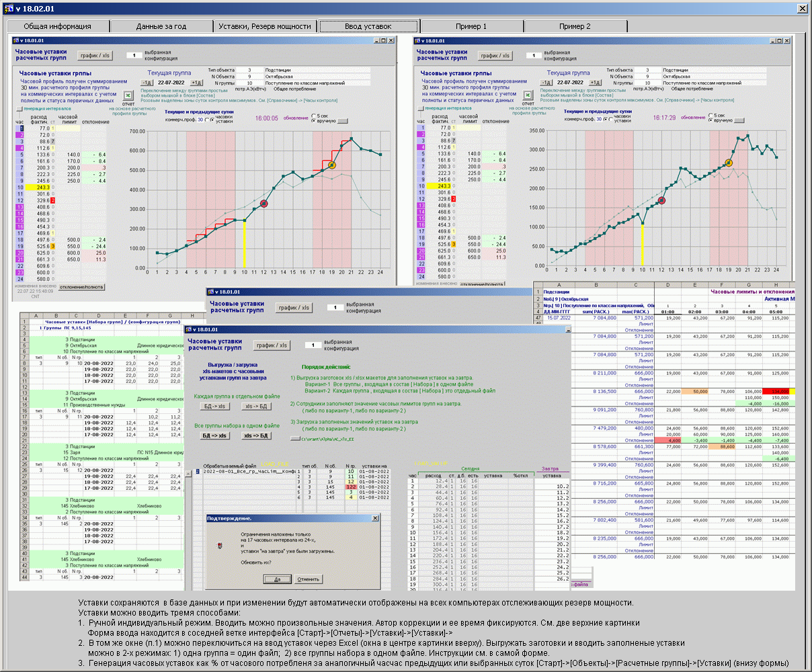Click the Excel отчет icon in the 16:17:29 chart window
Screen dimensions: 812x672
point(528,95)
